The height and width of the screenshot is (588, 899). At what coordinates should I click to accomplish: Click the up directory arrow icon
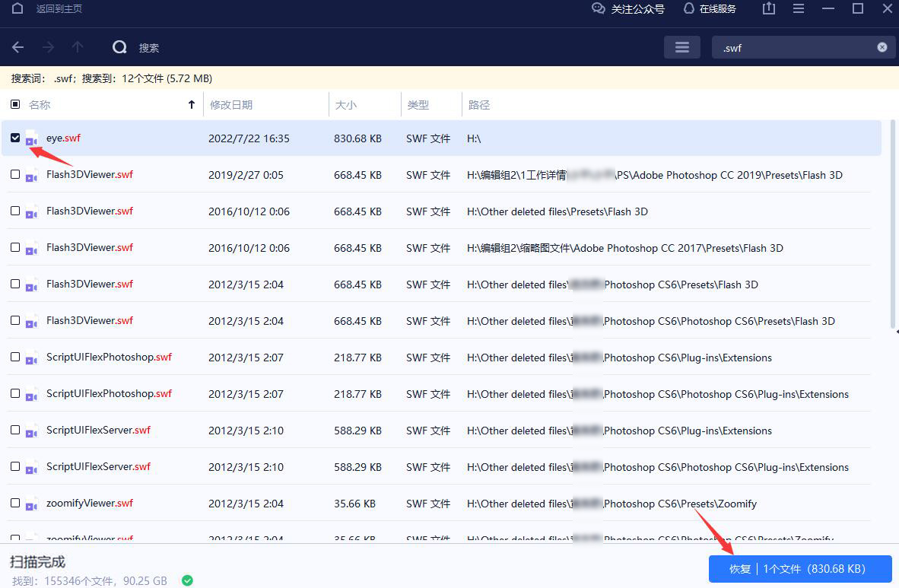click(78, 47)
